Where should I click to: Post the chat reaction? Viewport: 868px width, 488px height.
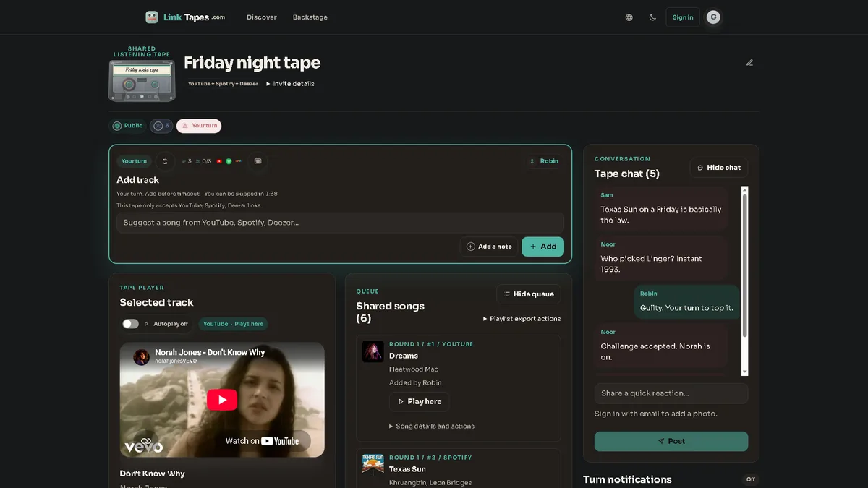[671, 441]
